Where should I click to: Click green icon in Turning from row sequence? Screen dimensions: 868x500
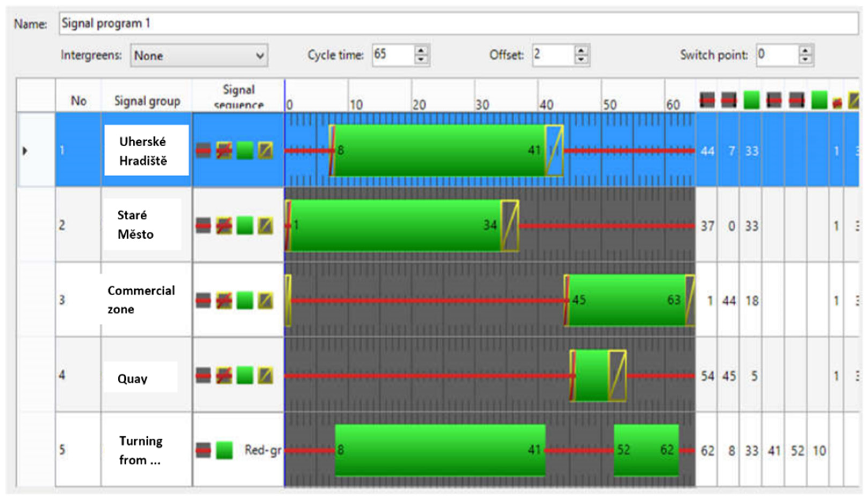coord(224,450)
